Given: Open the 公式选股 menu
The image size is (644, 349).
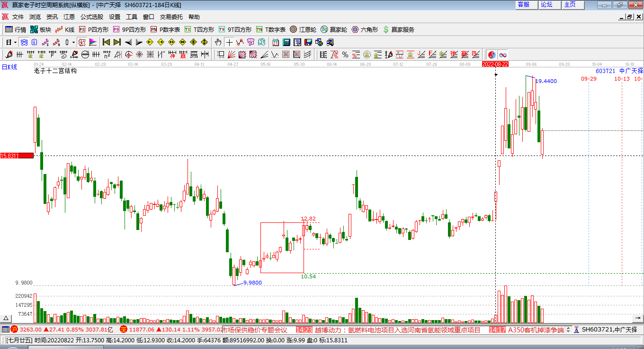Looking at the screenshot, I should 92,17.
